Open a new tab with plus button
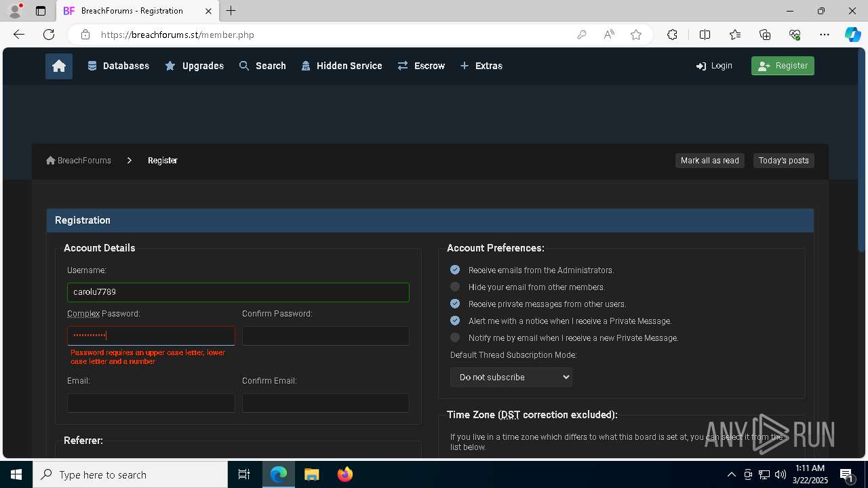 click(x=231, y=11)
